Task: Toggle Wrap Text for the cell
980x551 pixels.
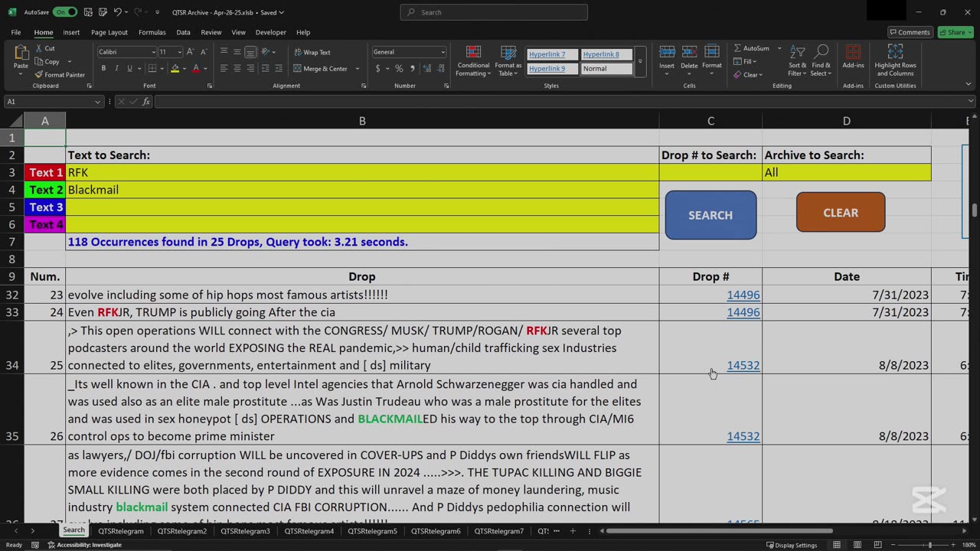Action: coord(312,52)
